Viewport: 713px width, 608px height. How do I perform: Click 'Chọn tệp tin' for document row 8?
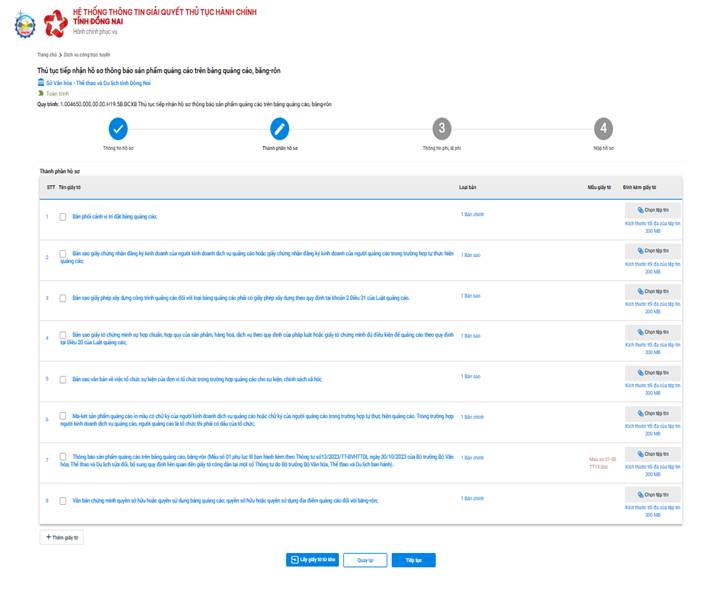(x=652, y=495)
